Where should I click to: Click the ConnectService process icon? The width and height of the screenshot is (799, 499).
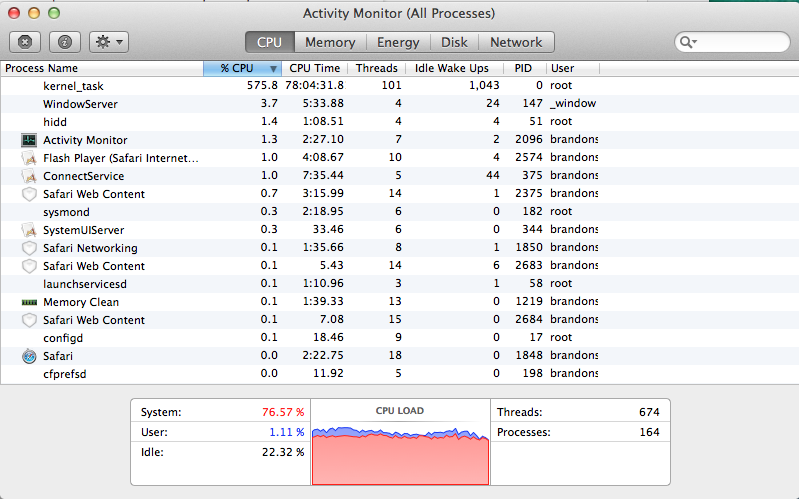point(29,176)
